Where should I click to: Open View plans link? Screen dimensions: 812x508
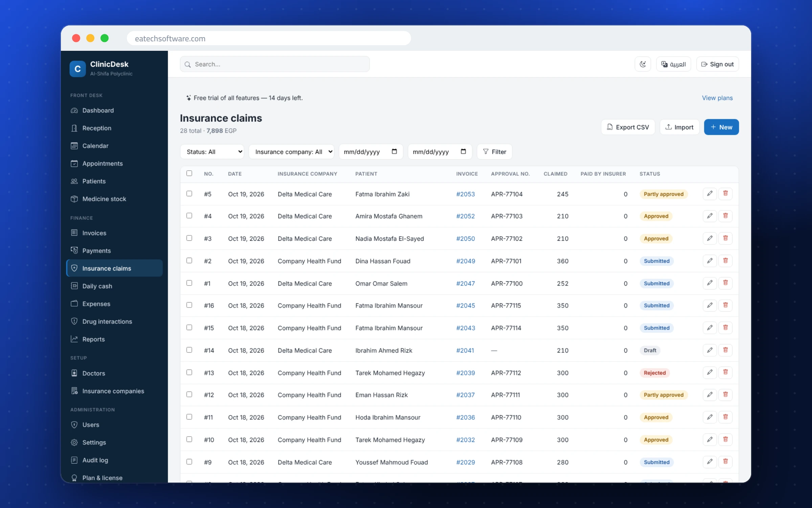717,98
